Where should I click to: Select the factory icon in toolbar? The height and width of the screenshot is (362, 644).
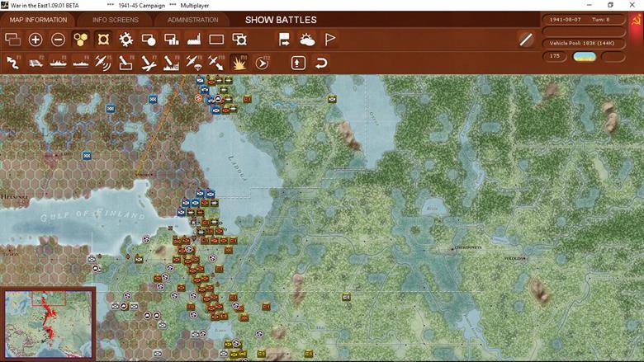[194, 40]
